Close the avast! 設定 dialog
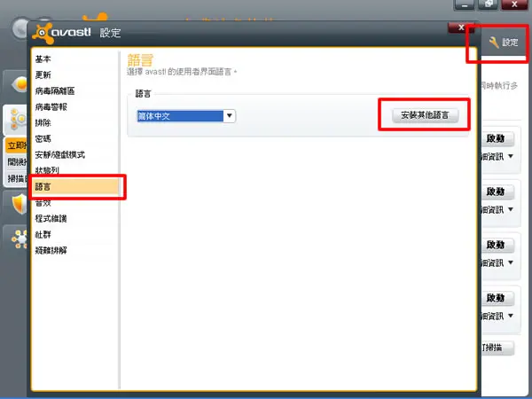This screenshot has width=532, height=399. tap(461, 27)
